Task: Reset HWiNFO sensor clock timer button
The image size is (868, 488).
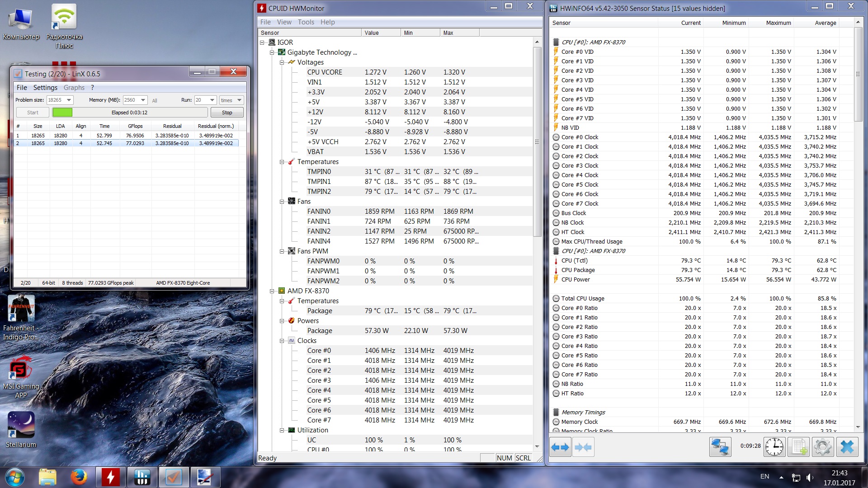Action: point(774,447)
